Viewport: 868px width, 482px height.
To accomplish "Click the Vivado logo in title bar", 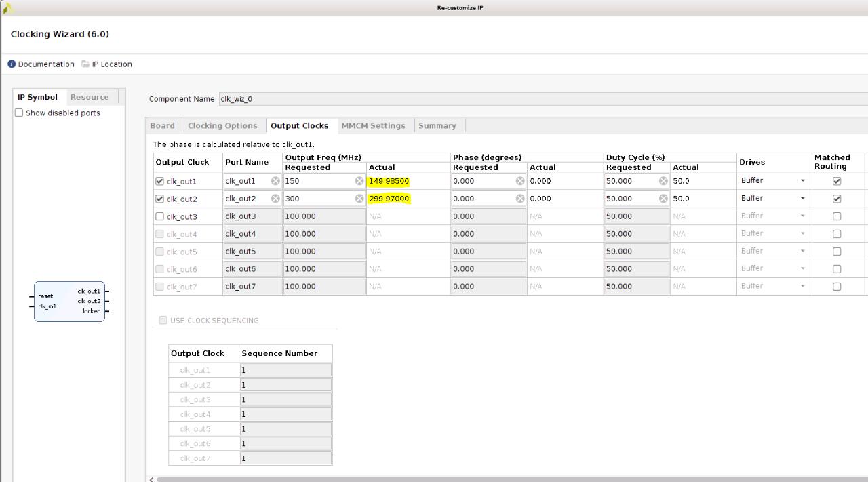I will (8, 8).
